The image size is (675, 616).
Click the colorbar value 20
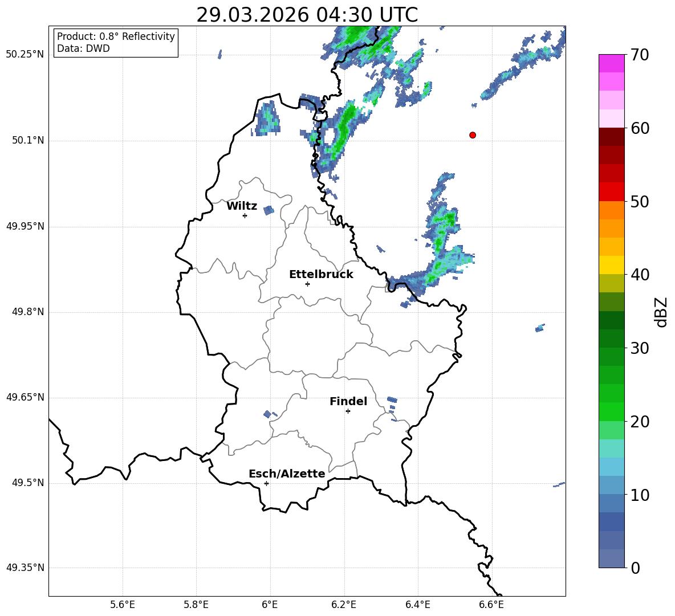click(640, 422)
